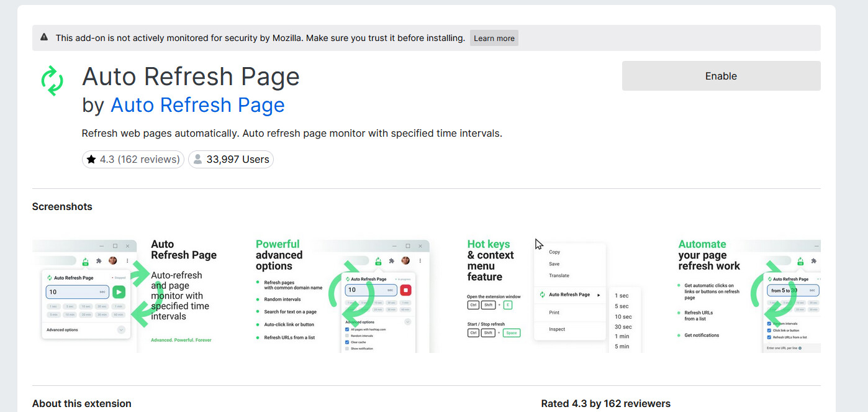Viewport: 868px width, 412px height.
Task: Choose '10 sec' from the interval submenu
Action: (x=623, y=316)
